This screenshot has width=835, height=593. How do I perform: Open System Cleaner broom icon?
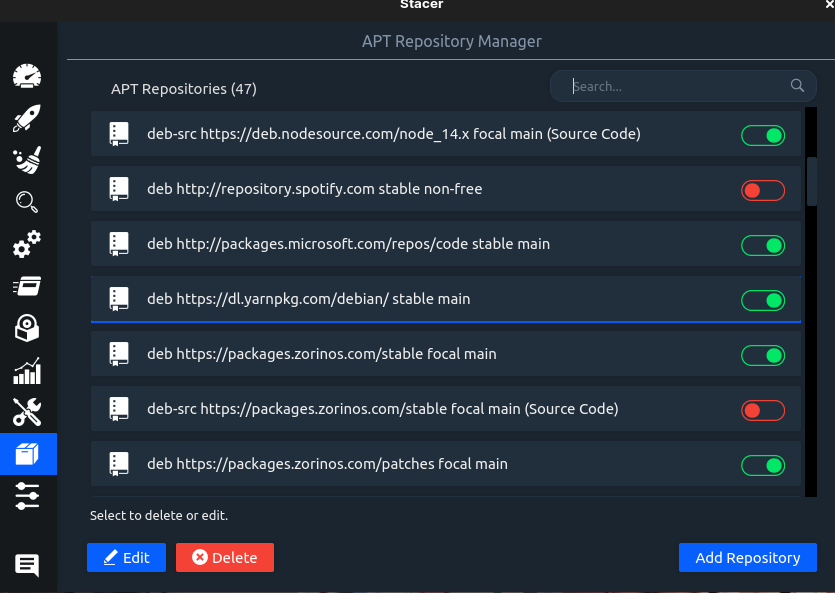[x=27, y=161]
